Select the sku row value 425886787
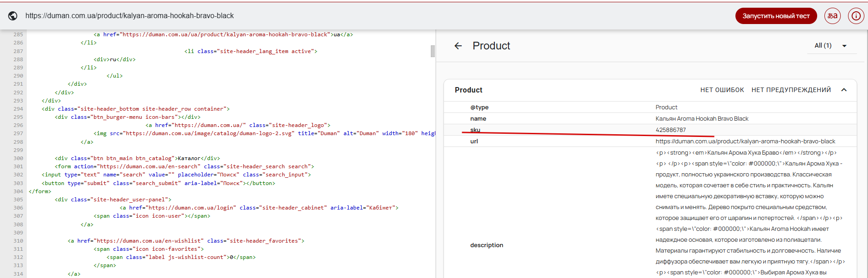Image resolution: width=868 pixels, height=278 pixels. [671, 130]
